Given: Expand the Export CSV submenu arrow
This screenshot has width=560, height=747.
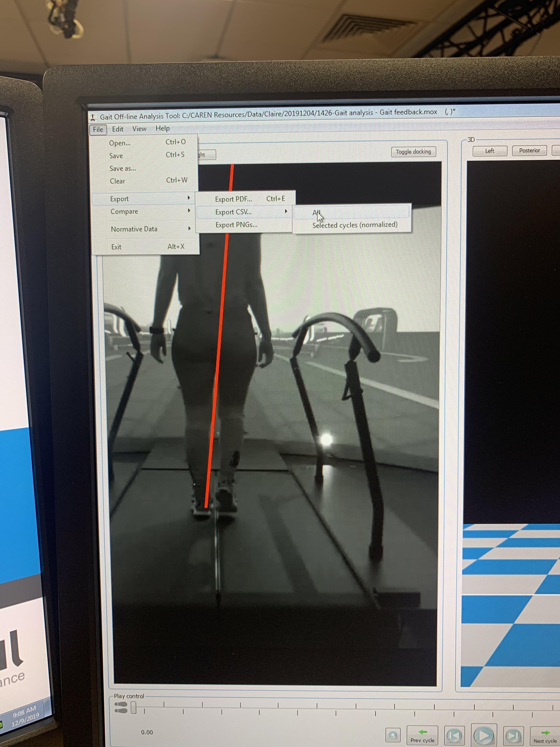Looking at the screenshot, I should pos(286,211).
